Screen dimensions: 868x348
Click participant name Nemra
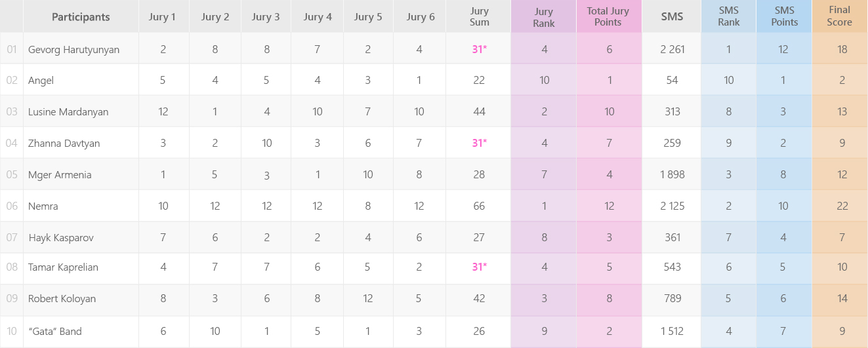pyautogui.click(x=43, y=206)
